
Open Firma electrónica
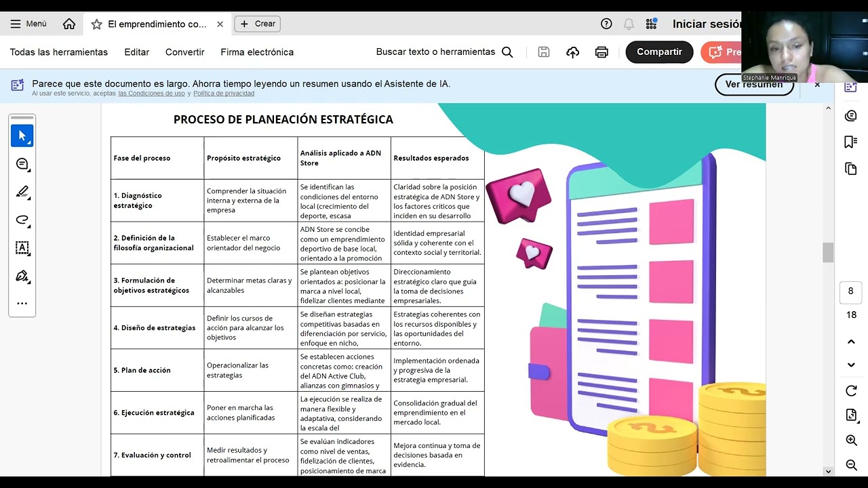257,52
